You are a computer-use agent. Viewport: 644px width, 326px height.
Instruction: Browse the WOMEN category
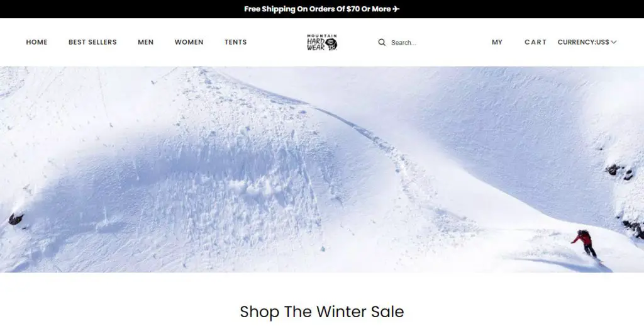(x=189, y=42)
